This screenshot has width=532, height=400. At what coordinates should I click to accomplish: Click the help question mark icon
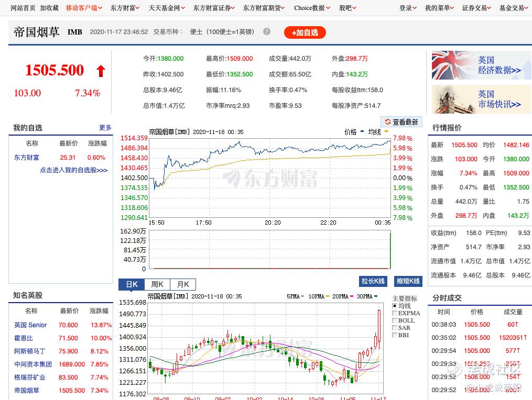pyautogui.click(x=267, y=31)
